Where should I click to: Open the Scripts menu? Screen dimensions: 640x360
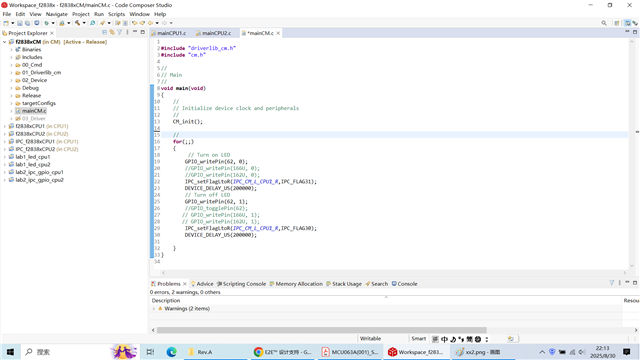116,14
